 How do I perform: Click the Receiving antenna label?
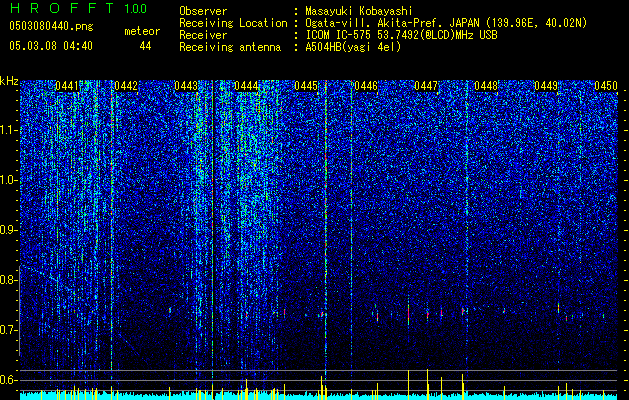(x=230, y=47)
